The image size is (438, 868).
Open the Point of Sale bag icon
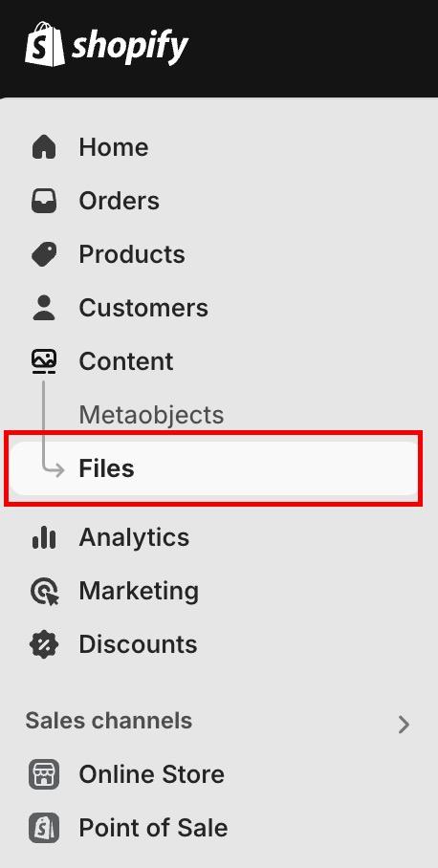pos(44,828)
